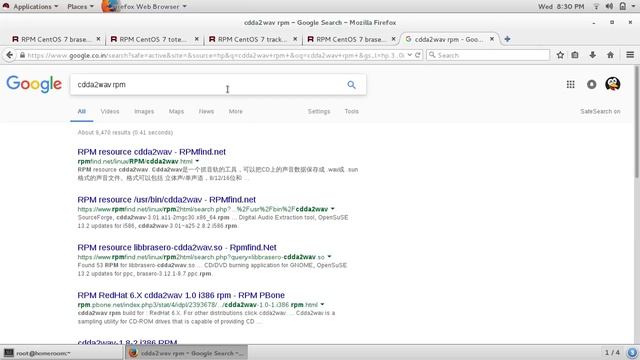Open Google apps grid icon
Image resolution: width=640 pixels, height=360 pixels.
[571, 84]
